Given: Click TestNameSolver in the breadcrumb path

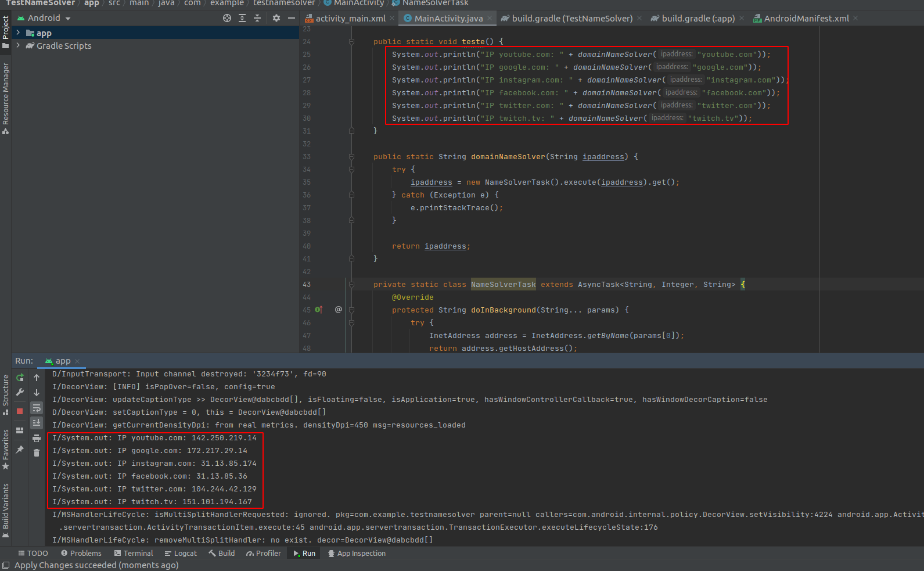Looking at the screenshot, I should (x=41, y=3).
